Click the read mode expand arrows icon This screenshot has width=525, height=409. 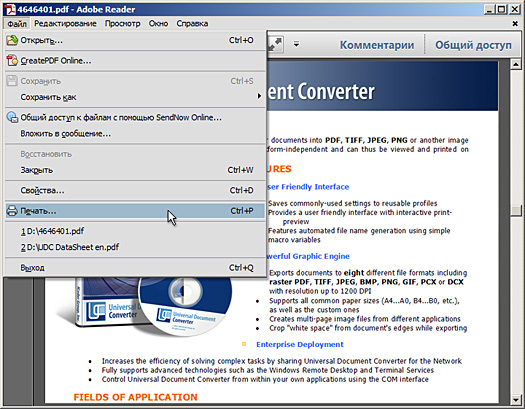(x=275, y=45)
